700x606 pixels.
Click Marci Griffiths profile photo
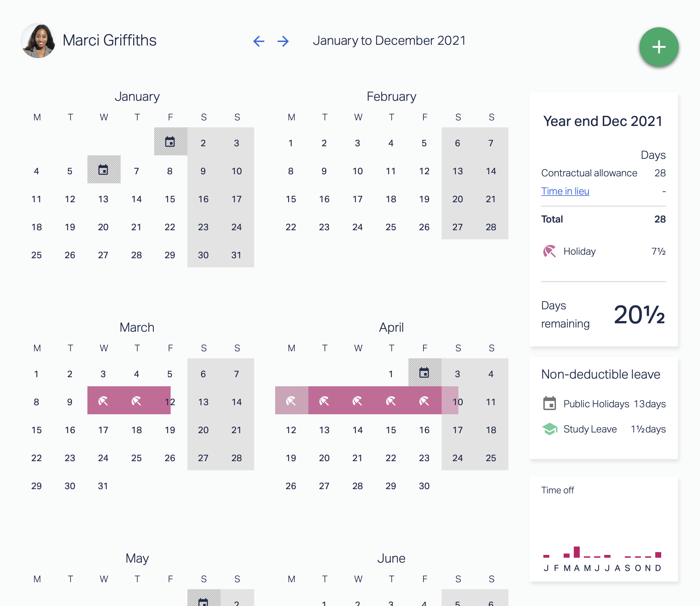coord(38,41)
